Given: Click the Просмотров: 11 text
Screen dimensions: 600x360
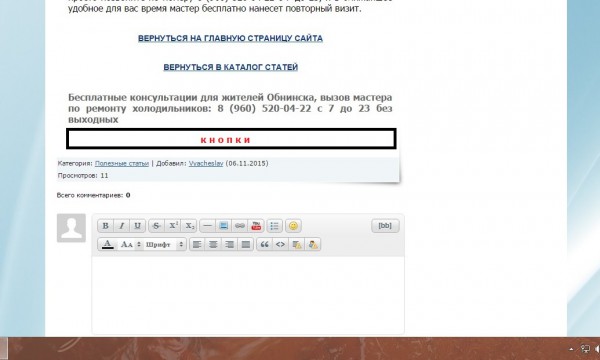Looking at the screenshot, I should pyautogui.click(x=83, y=176).
